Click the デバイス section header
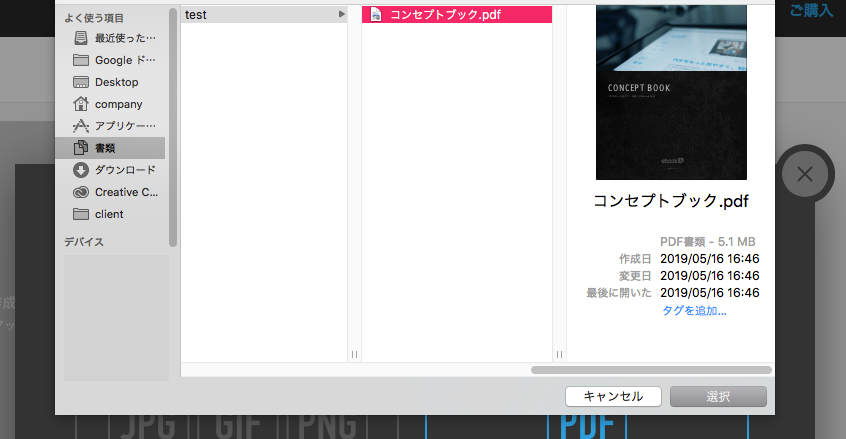The image size is (846, 439). pyautogui.click(x=84, y=242)
